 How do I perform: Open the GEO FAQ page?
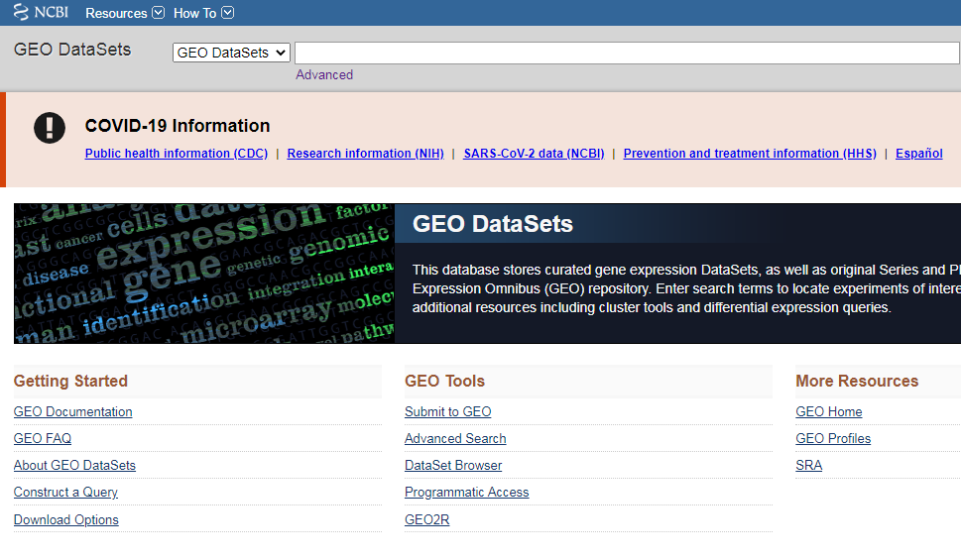pyautogui.click(x=43, y=438)
